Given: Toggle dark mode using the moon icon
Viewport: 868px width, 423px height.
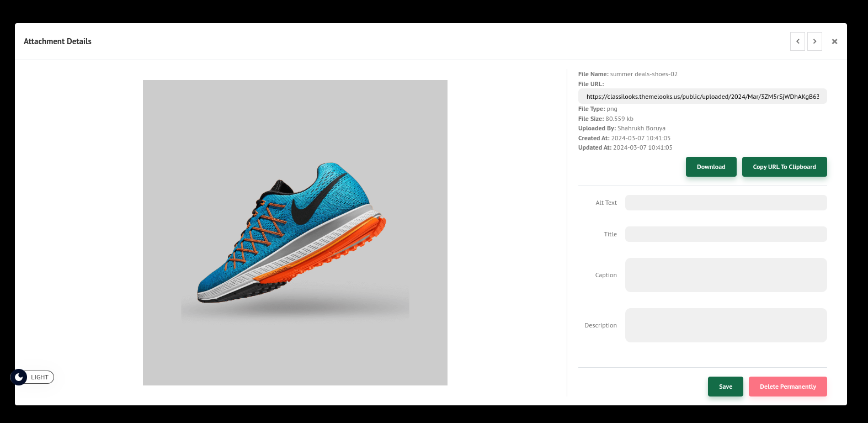Looking at the screenshot, I should 19,377.
